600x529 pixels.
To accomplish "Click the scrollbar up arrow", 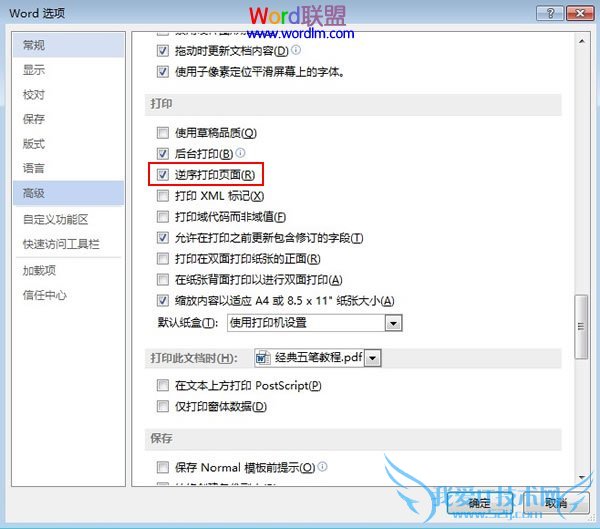I will click(582, 41).
